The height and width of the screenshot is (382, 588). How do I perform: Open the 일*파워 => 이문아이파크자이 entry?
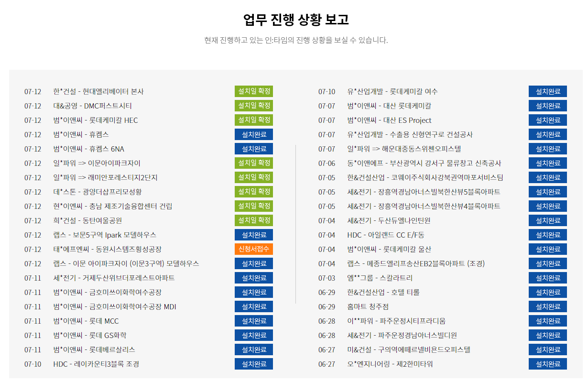[97, 163]
